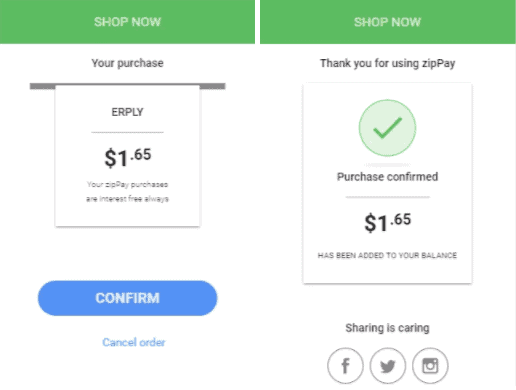Click the $1.65 amount under Purchase confirmed
516x390 pixels.
point(388,222)
